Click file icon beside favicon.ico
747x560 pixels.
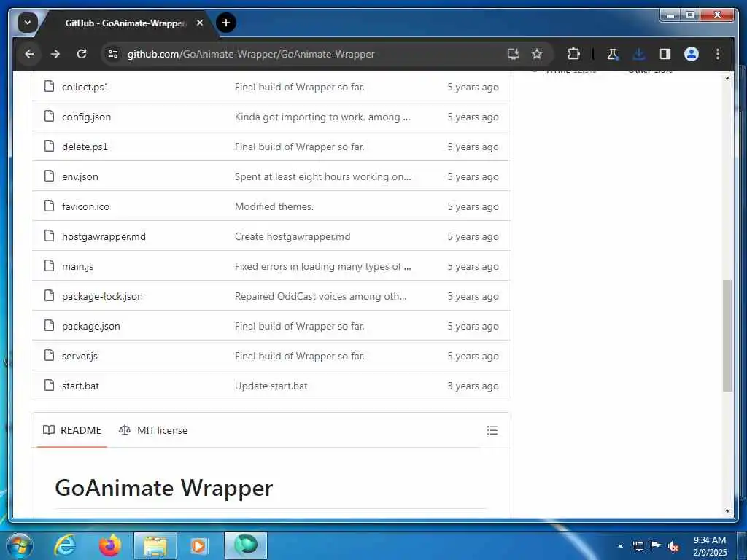tap(49, 206)
